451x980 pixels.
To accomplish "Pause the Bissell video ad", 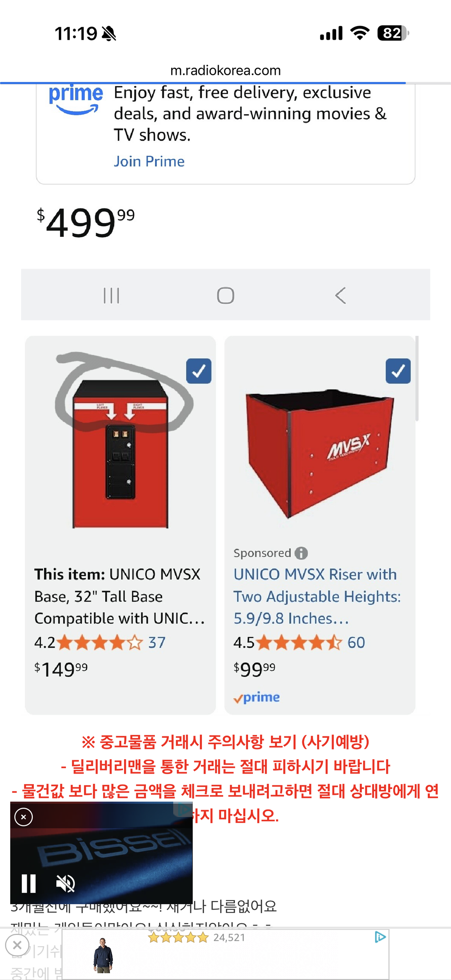I will pos(29,883).
